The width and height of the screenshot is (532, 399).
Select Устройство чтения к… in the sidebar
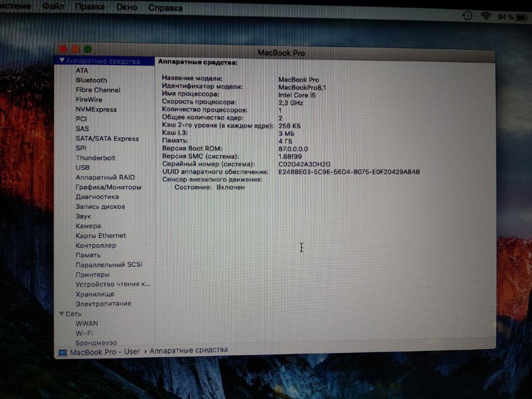pyautogui.click(x=112, y=284)
